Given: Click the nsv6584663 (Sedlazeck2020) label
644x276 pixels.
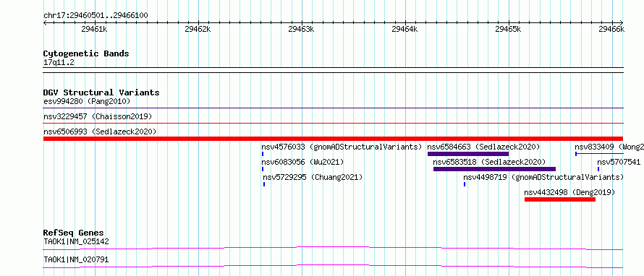Looking at the screenshot, I should tap(483, 147).
